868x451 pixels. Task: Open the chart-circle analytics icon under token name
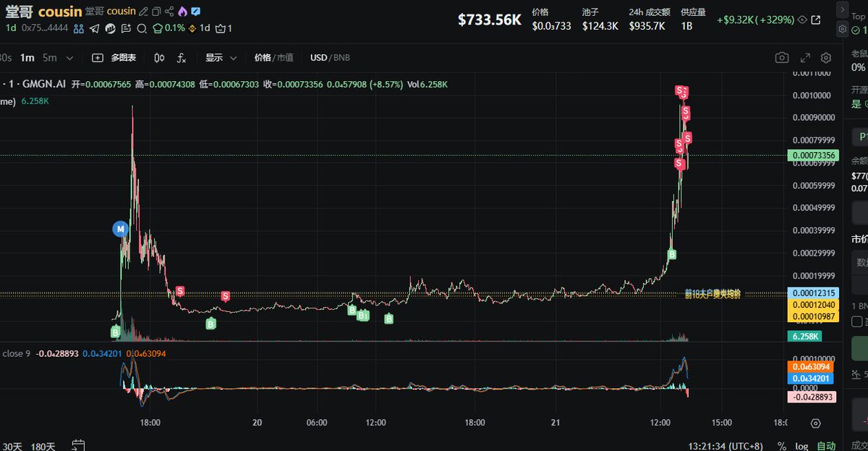pos(110,28)
